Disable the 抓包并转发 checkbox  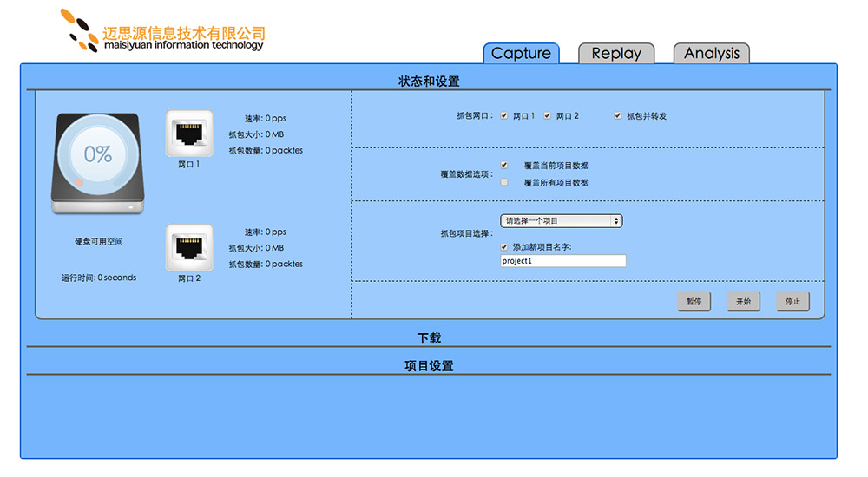pyautogui.click(x=618, y=115)
